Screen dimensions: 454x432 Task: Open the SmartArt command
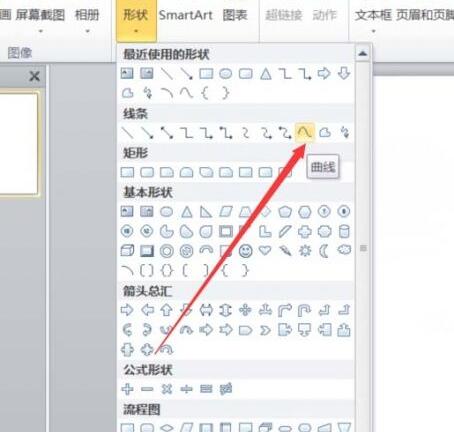(186, 15)
